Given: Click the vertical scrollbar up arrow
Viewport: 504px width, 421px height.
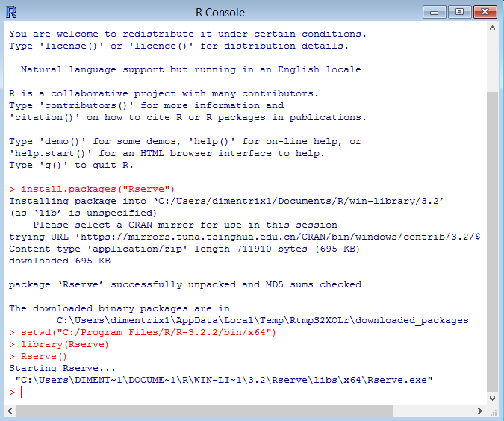Looking at the screenshot, I should [492, 28].
